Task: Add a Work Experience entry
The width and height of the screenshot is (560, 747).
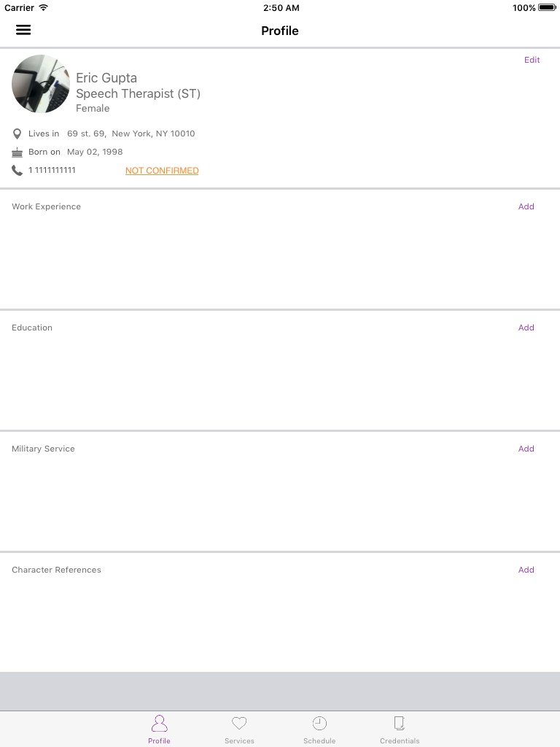Action: point(526,206)
